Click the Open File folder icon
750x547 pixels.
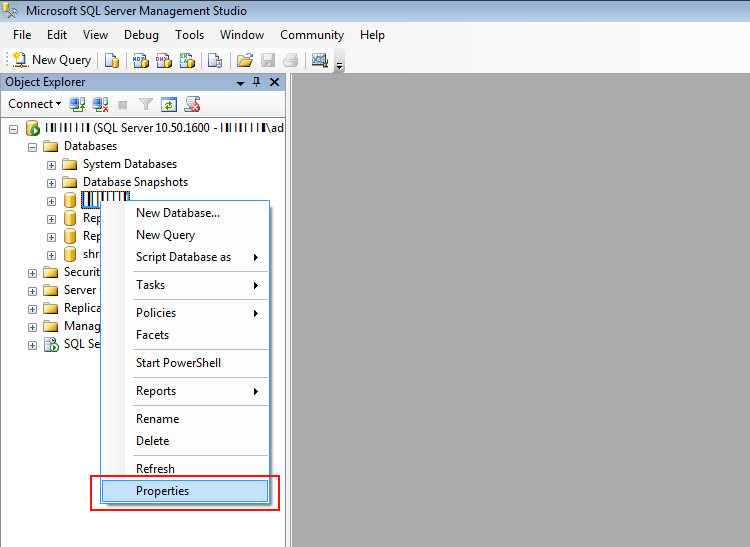pyautogui.click(x=244, y=60)
